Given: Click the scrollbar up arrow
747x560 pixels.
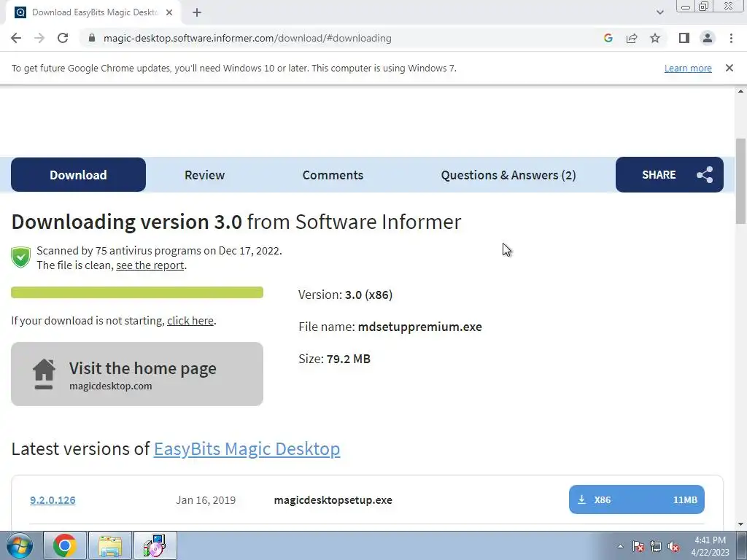Looking at the screenshot, I should click(740, 91).
